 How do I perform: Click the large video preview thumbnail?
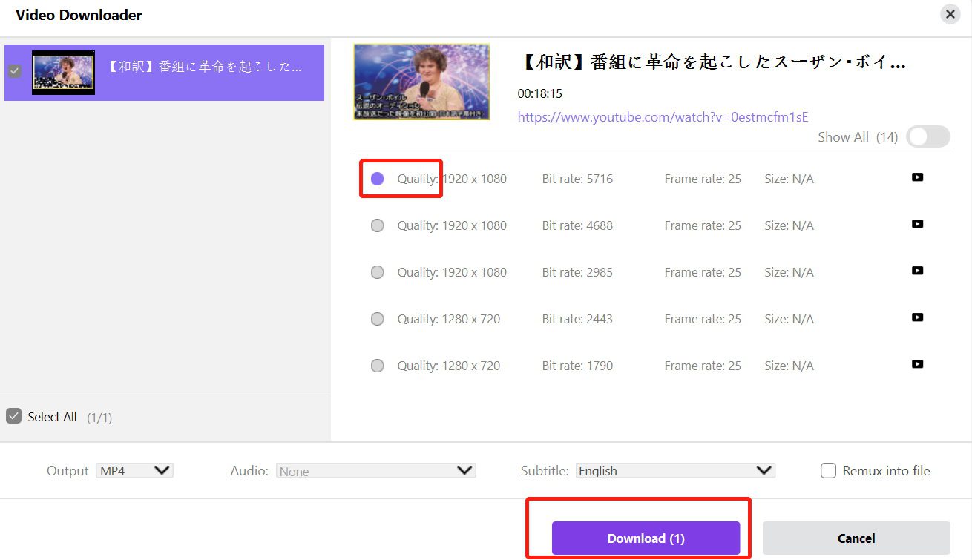[421, 82]
